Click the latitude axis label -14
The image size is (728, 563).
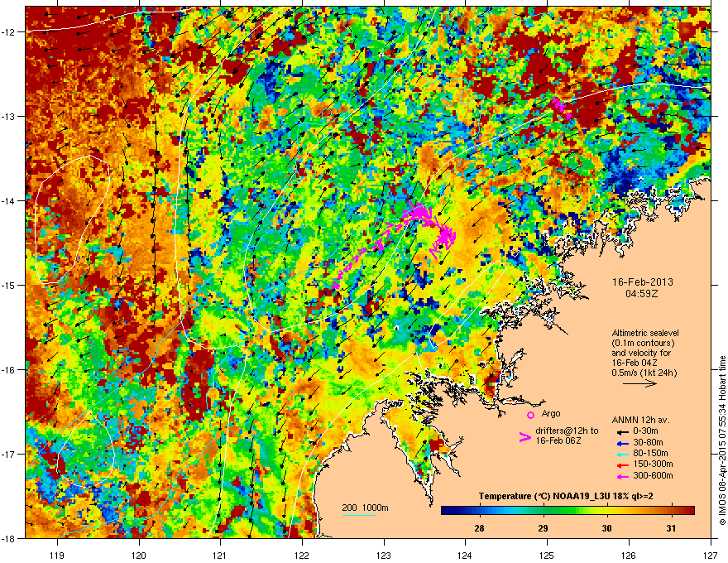8,200
